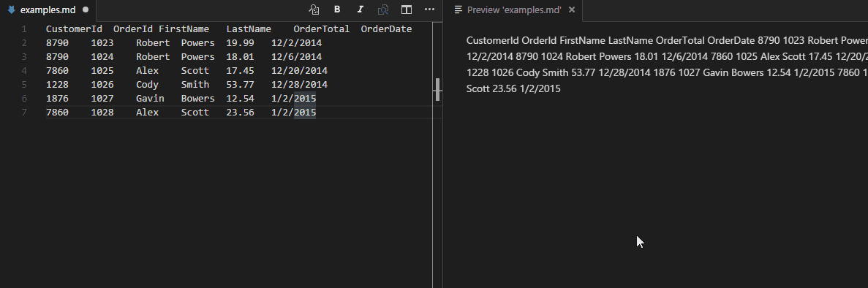Open the preview to the side icon
The image size is (868, 288).
tap(314, 10)
